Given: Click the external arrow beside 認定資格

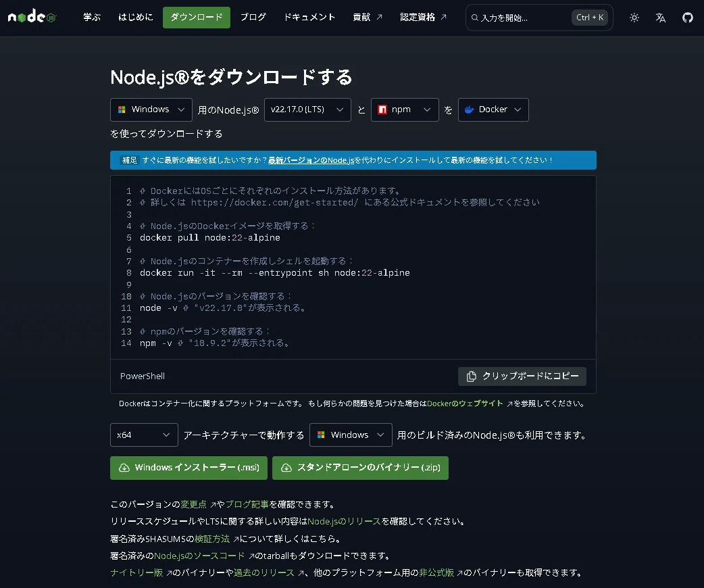Looking at the screenshot, I should [444, 17].
